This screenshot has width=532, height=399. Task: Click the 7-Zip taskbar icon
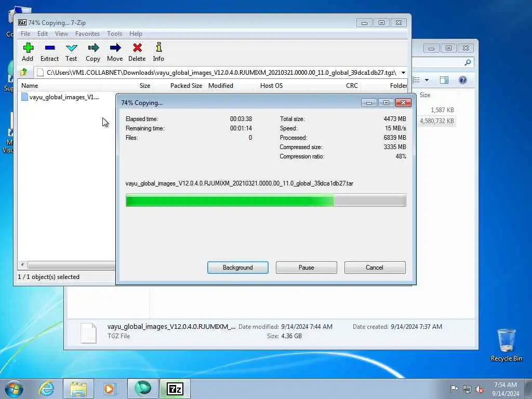pyautogui.click(x=175, y=389)
